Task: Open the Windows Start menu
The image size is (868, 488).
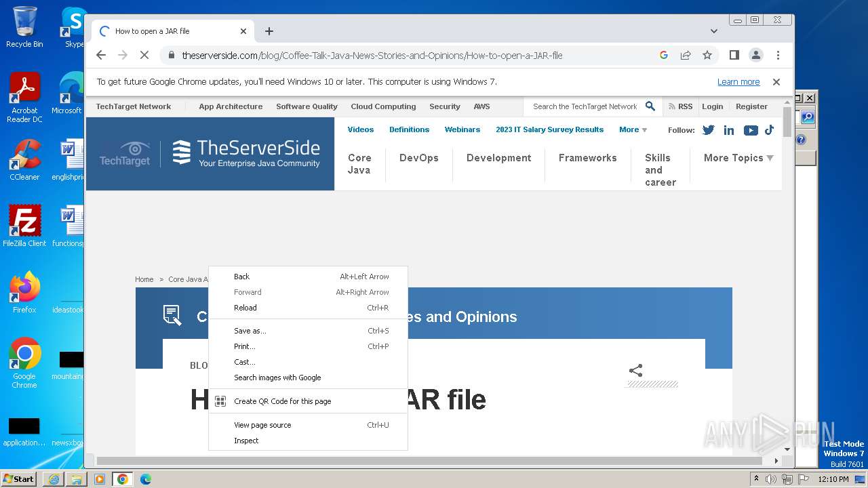Action: coord(19,479)
